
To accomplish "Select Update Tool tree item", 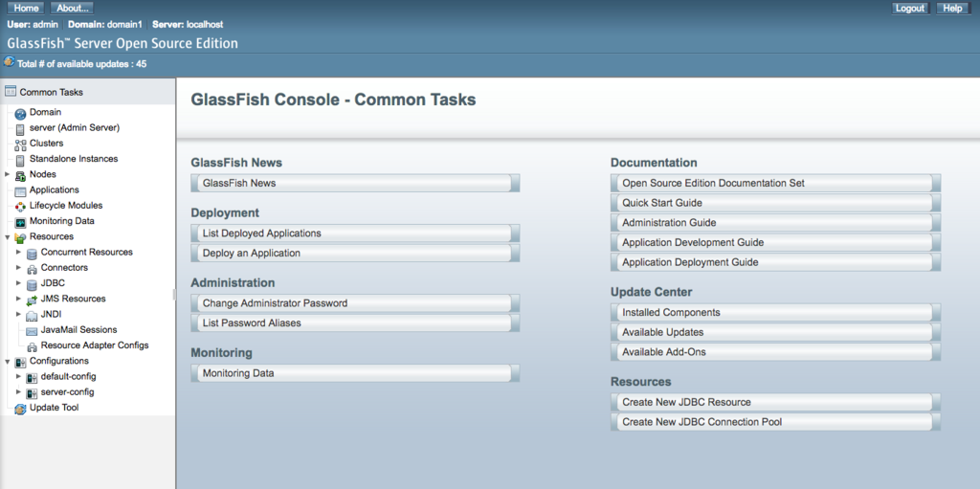I will point(55,408).
